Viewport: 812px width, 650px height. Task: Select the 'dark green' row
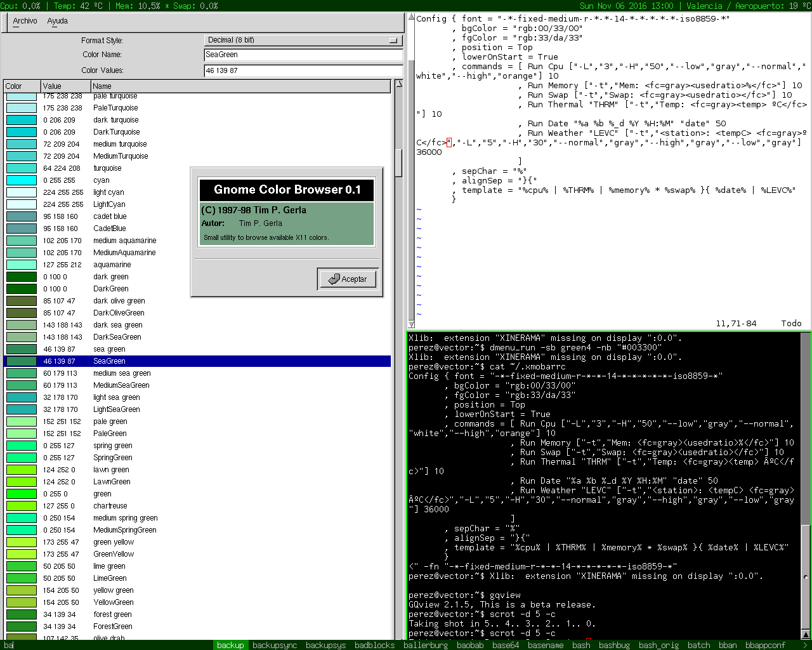pyautogui.click(x=197, y=277)
